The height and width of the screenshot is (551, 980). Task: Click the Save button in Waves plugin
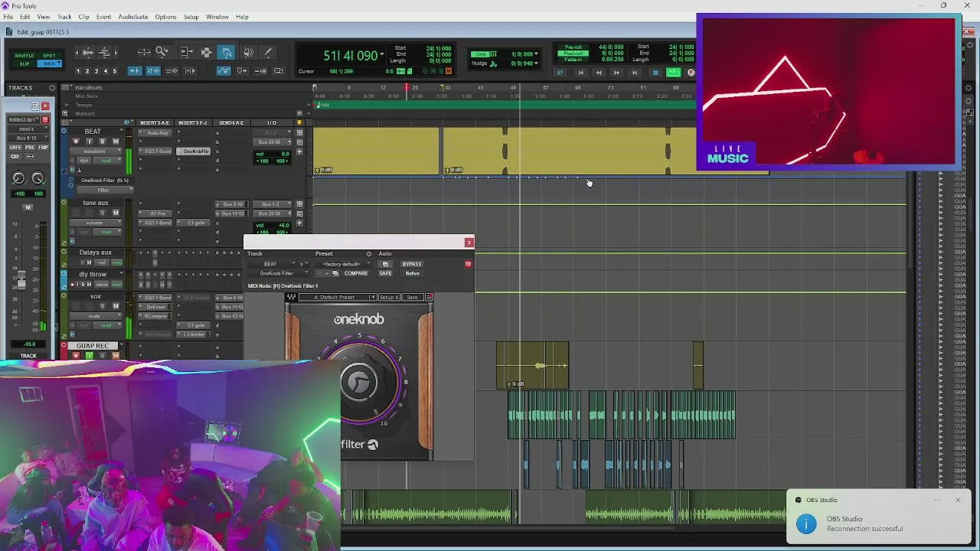[x=413, y=297]
